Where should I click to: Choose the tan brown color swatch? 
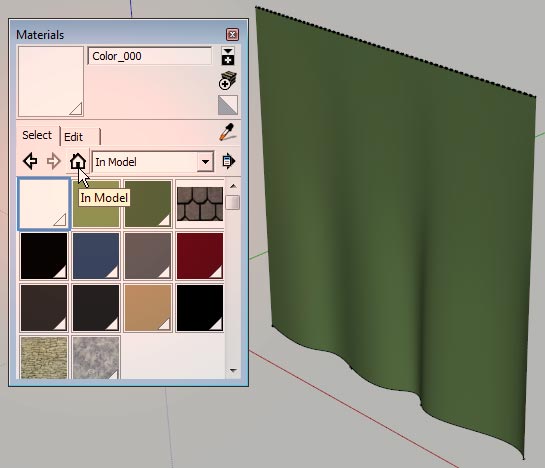click(x=148, y=308)
